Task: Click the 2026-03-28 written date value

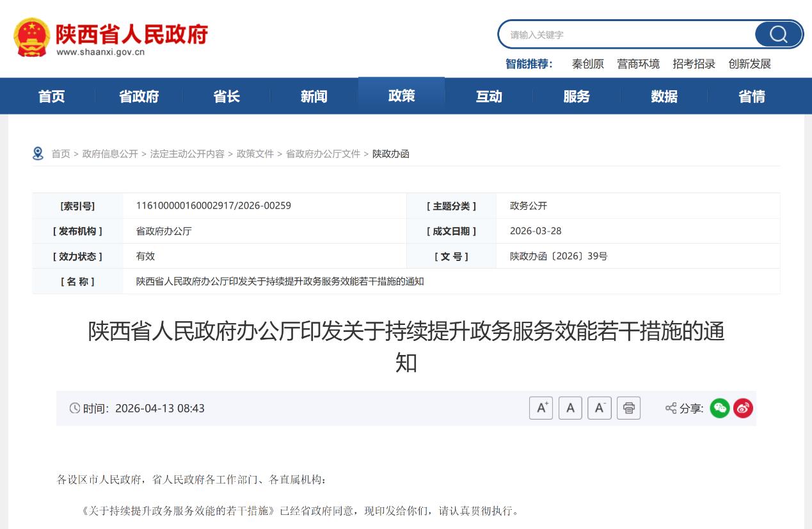Action: 536,231
